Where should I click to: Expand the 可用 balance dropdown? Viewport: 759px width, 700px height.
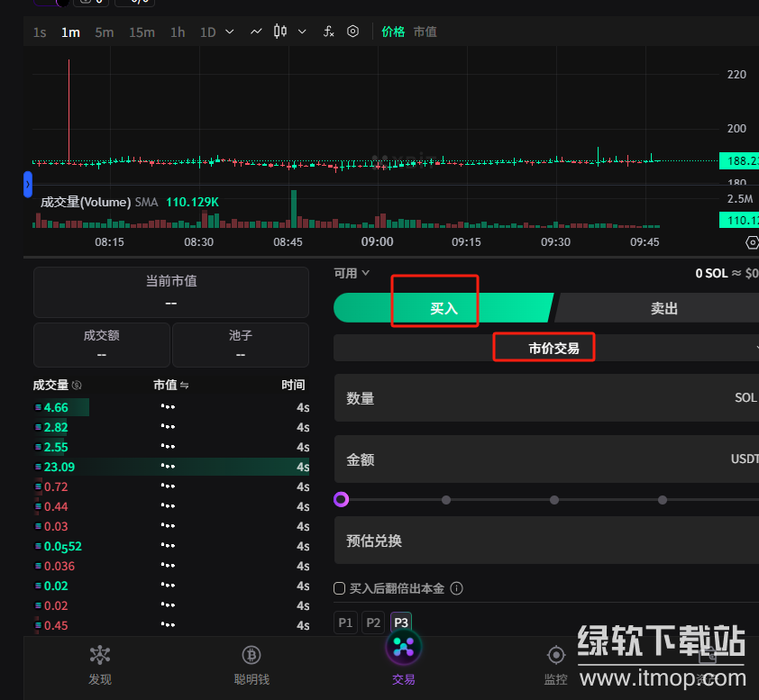tap(365, 273)
